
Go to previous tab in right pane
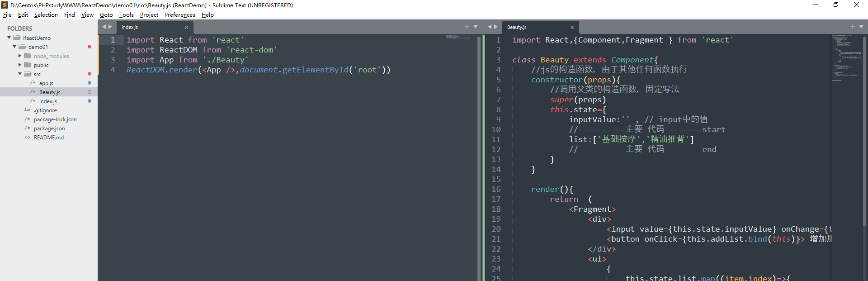[x=490, y=27]
